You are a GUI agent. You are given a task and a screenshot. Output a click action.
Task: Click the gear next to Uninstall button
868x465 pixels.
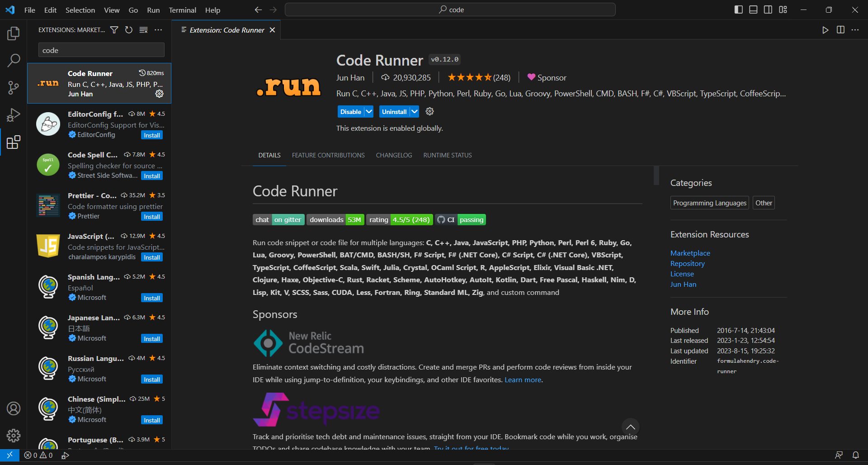click(430, 111)
